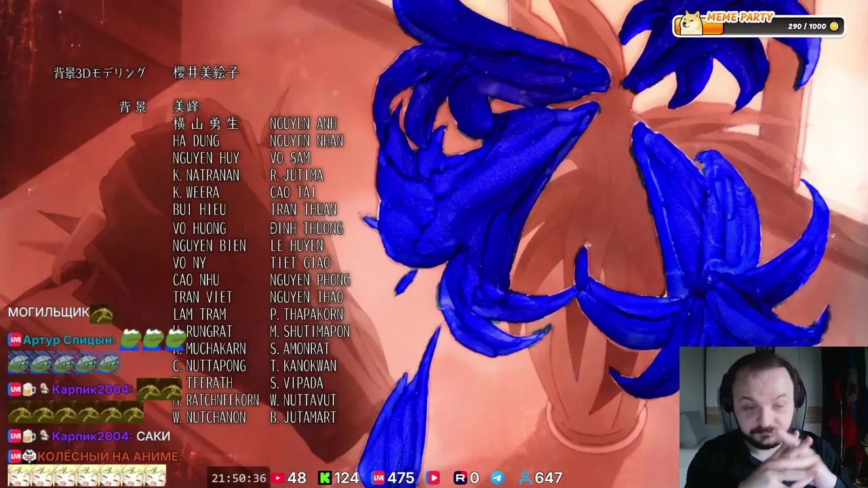Click the credit name ĐINH THUONG
The image size is (868, 488).
[307, 228]
